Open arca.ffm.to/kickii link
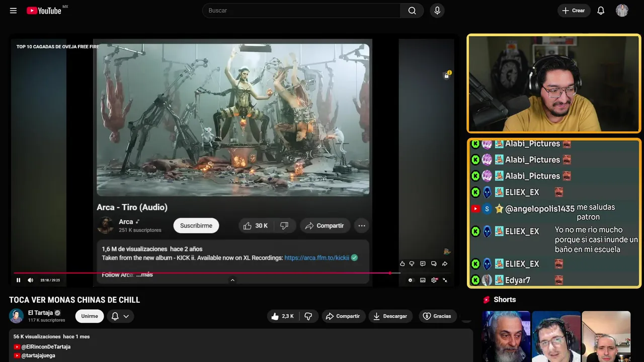This screenshot has width=644, height=362. click(316, 258)
